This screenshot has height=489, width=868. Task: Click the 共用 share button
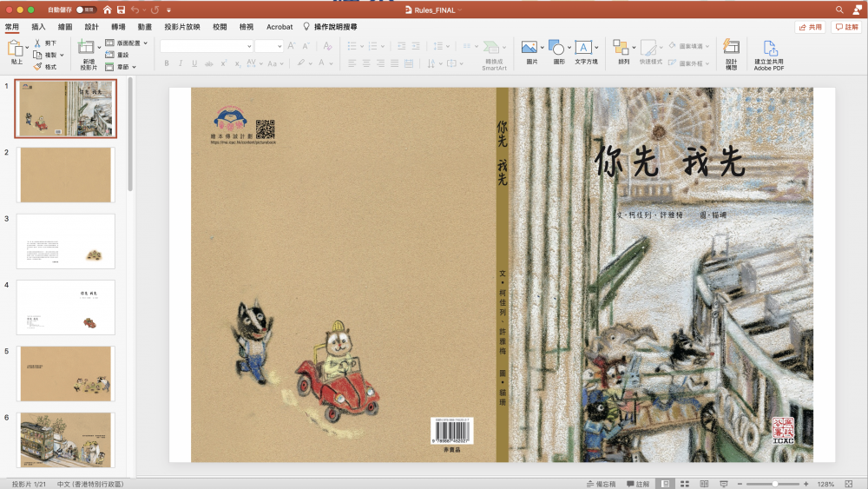tap(810, 27)
